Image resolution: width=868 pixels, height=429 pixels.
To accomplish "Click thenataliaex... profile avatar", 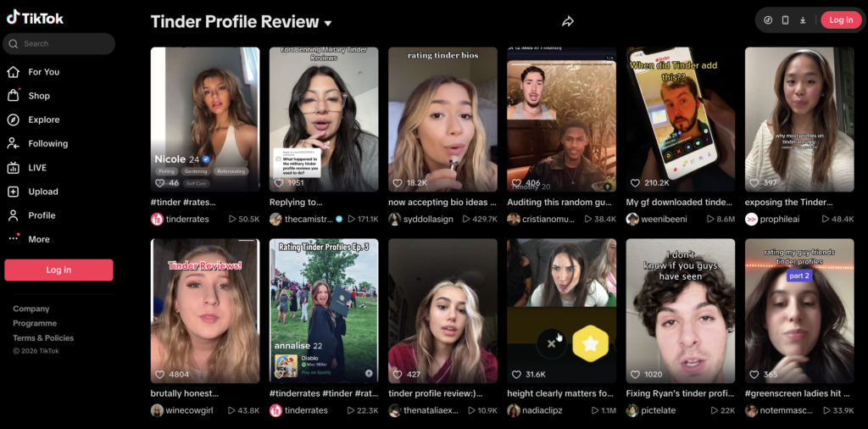I will click(394, 410).
